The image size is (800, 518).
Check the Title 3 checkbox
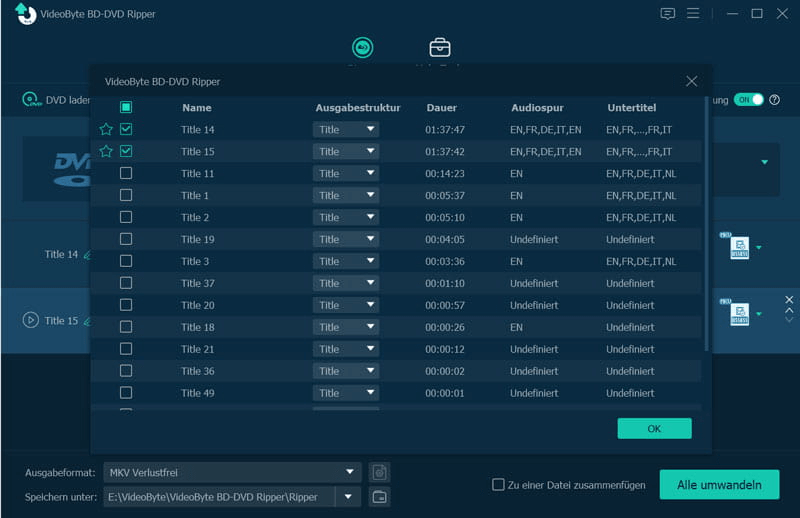[x=126, y=261]
